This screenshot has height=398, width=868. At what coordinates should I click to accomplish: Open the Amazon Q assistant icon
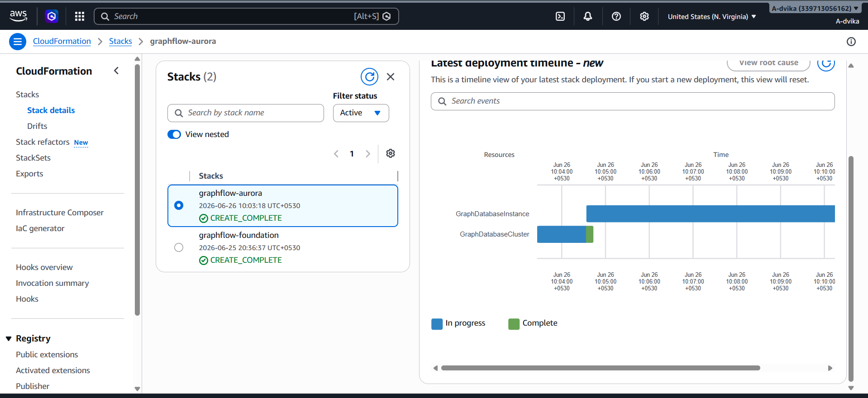[x=52, y=16]
